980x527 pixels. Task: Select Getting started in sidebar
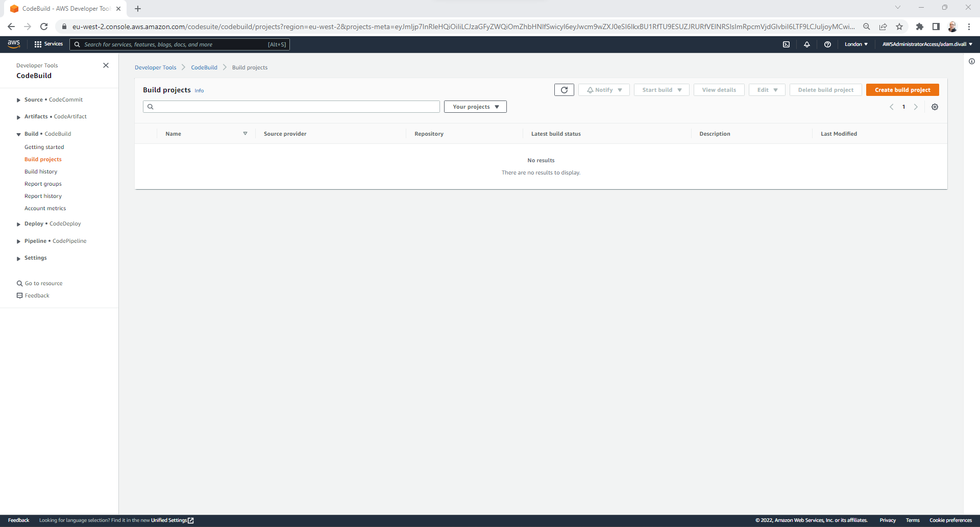(x=44, y=147)
